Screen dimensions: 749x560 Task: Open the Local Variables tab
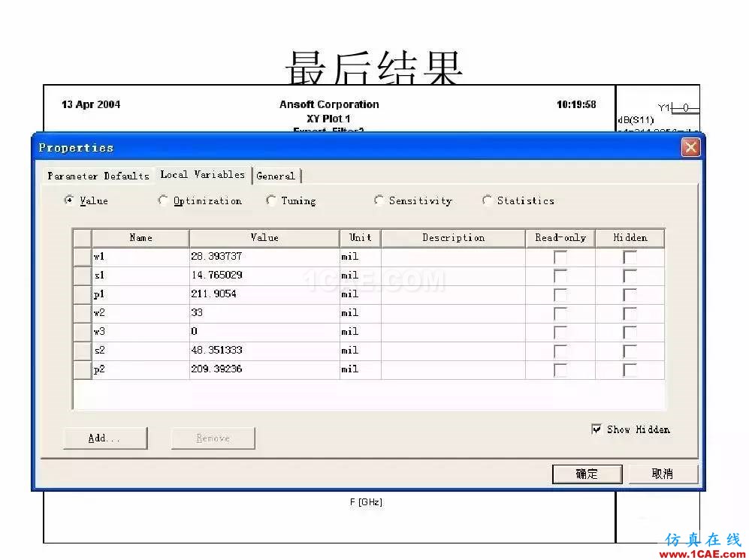203,175
